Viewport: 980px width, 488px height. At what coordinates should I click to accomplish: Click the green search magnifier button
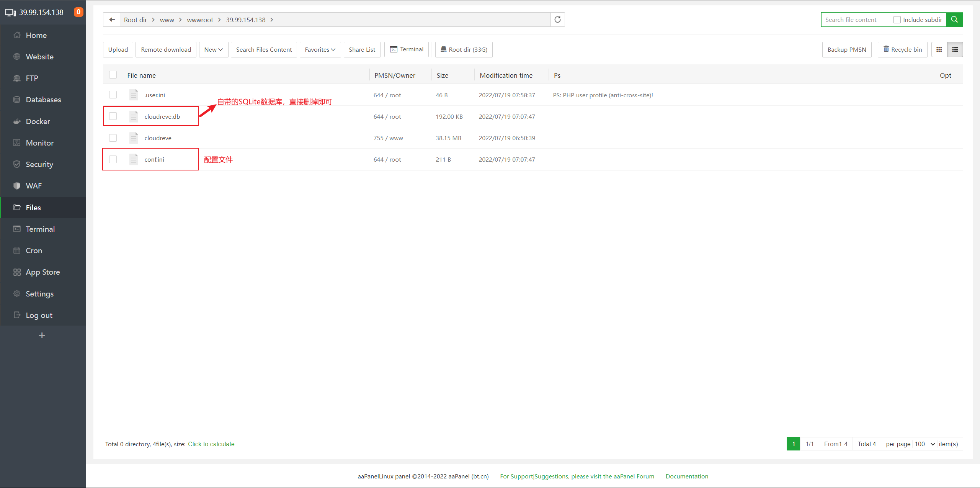(x=954, y=20)
